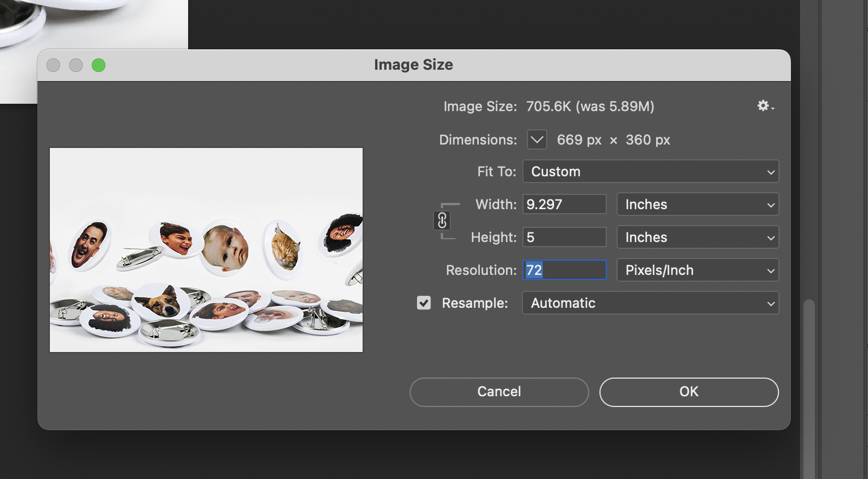Image resolution: width=868 pixels, height=479 pixels.
Task: Select the Height value field showing 5
Action: tap(564, 237)
